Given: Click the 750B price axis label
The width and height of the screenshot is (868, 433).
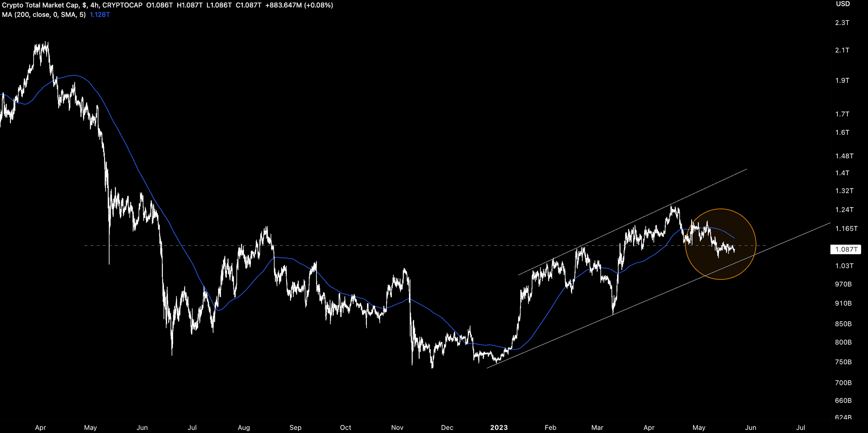Looking at the screenshot, I should 843,362.
